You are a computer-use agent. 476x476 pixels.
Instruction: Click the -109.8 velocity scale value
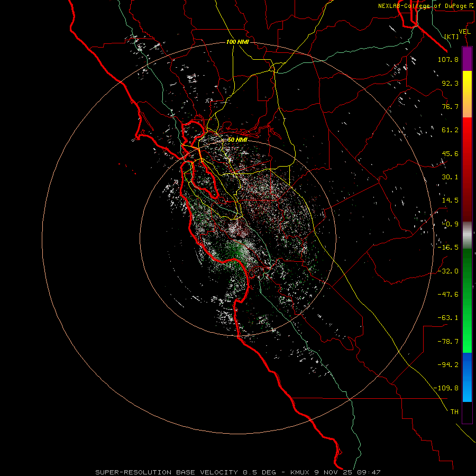[446, 388]
